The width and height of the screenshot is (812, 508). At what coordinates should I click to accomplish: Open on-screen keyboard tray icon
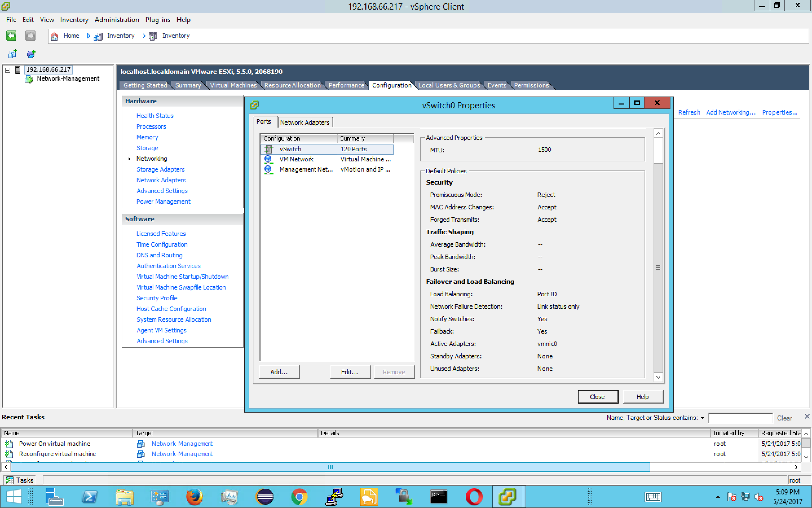click(653, 497)
